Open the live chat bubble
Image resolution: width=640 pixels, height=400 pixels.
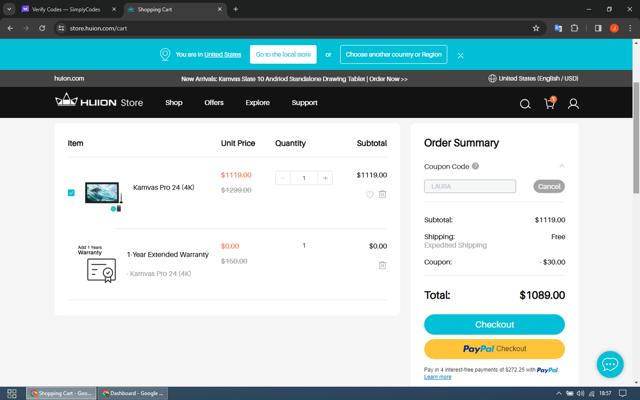[x=610, y=364]
